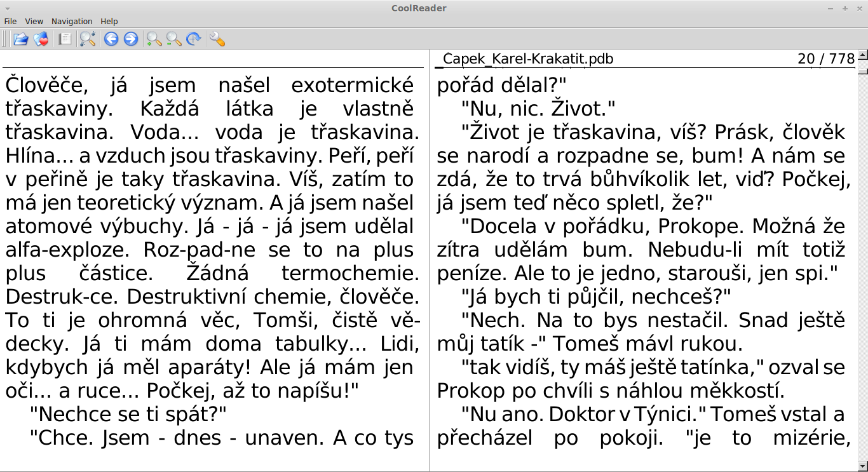868x472 pixels.
Task: Open the Navigation menu
Action: point(72,22)
